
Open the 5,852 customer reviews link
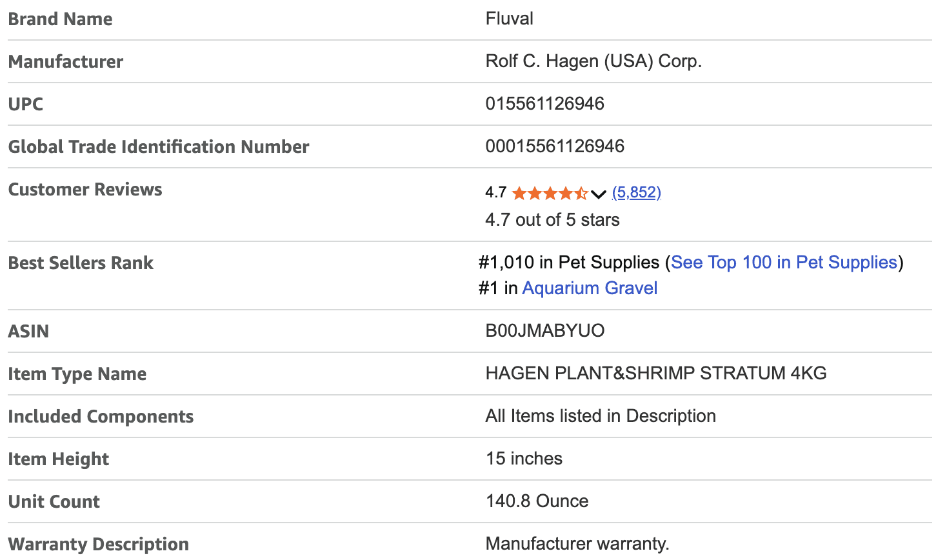(x=636, y=192)
